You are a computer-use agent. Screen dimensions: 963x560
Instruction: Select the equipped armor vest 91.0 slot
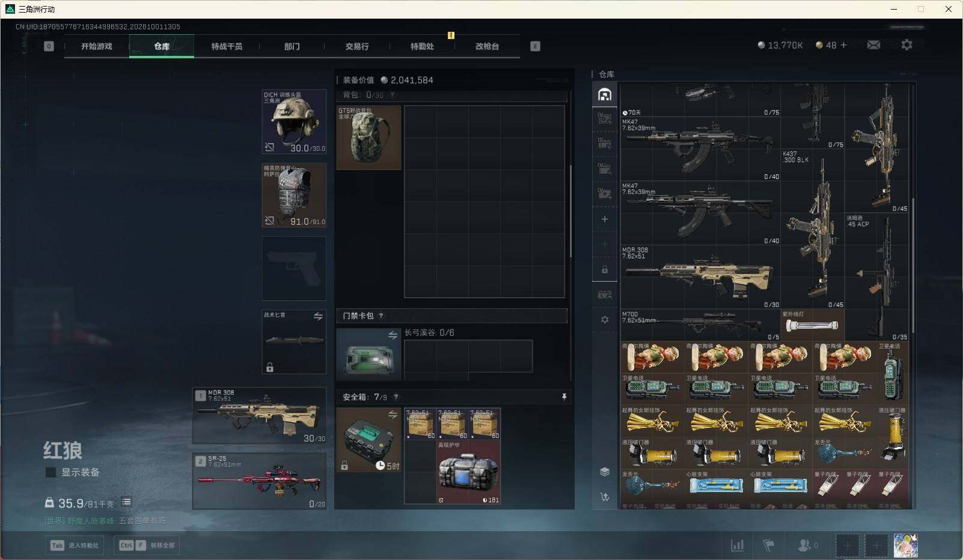tap(294, 195)
